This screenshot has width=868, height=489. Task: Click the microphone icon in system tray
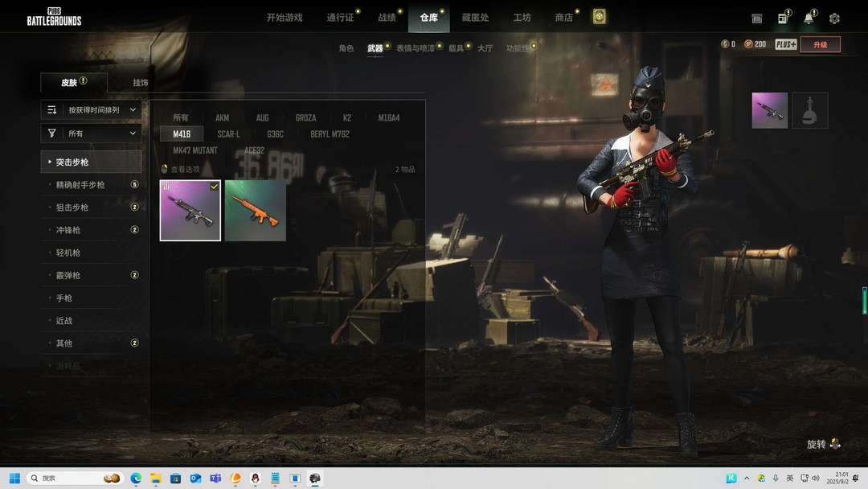pyautogui.click(x=776, y=478)
